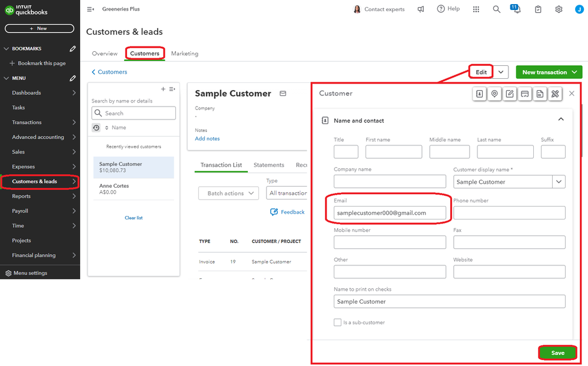Toggle the recently viewed history icon

coord(96,128)
